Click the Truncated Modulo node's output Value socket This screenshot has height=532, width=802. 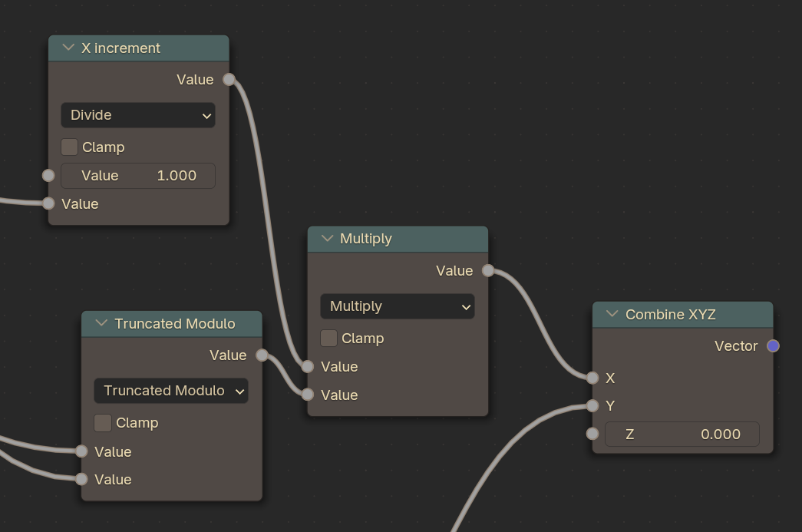pos(262,355)
